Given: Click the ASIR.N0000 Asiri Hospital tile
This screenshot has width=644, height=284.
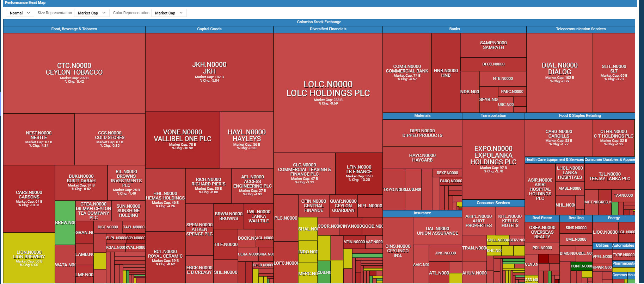Looking at the screenshot, I should click(540, 189).
